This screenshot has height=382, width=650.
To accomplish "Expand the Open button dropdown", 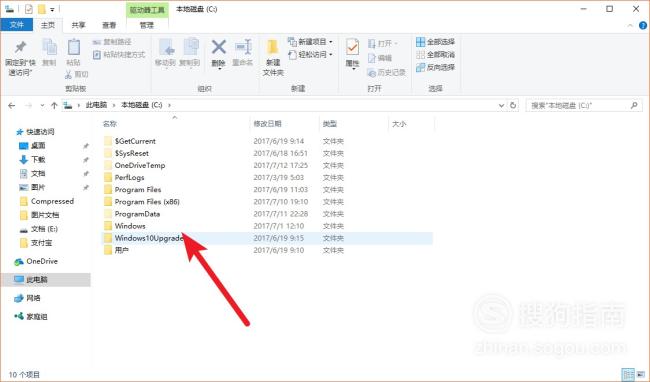I will (396, 44).
